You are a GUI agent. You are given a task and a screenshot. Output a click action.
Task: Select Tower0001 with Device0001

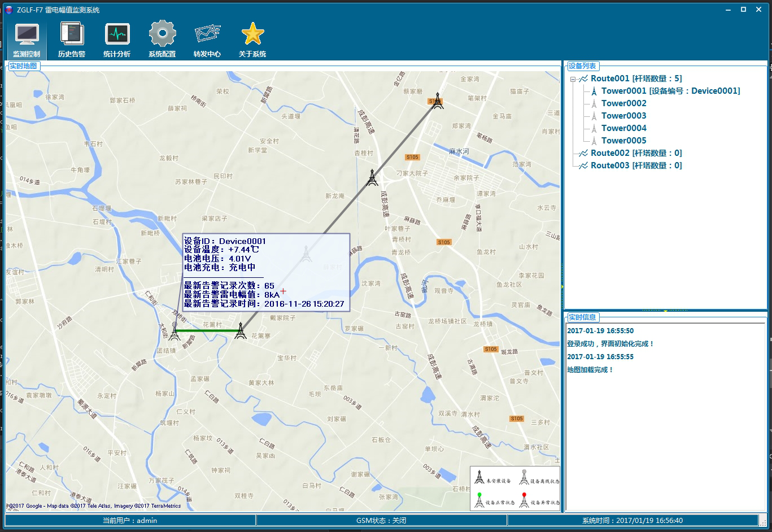(x=670, y=91)
